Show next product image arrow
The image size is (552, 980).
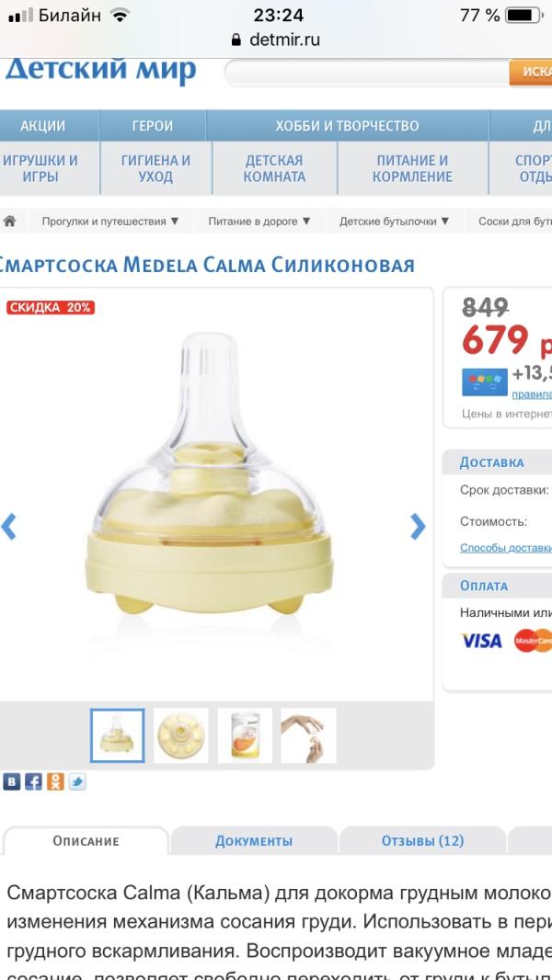(418, 526)
